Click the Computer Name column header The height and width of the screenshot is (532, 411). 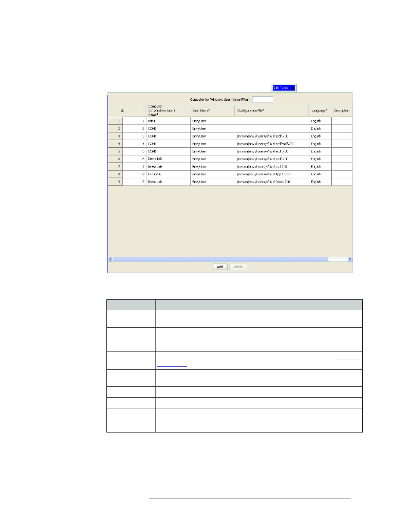click(x=168, y=111)
